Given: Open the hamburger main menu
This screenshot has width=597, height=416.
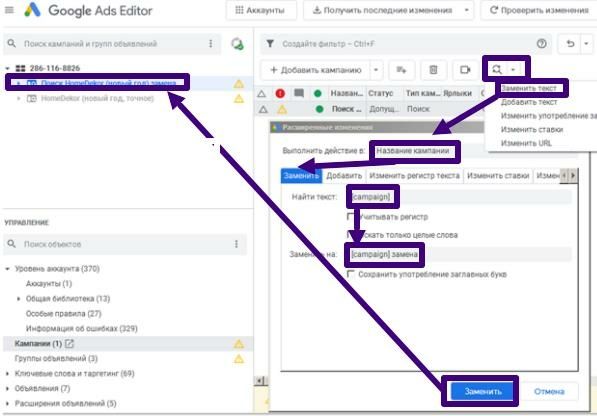Looking at the screenshot, I should (x=9, y=10).
